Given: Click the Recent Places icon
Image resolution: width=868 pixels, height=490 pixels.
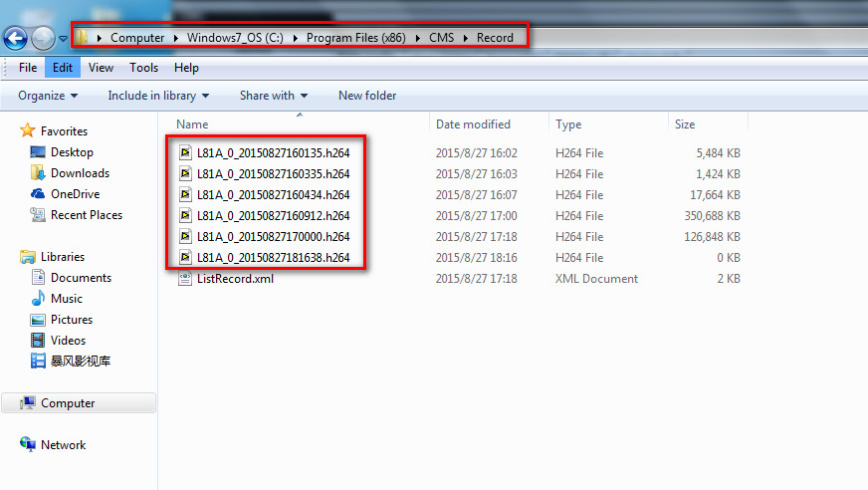Looking at the screenshot, I should (38, 215).
